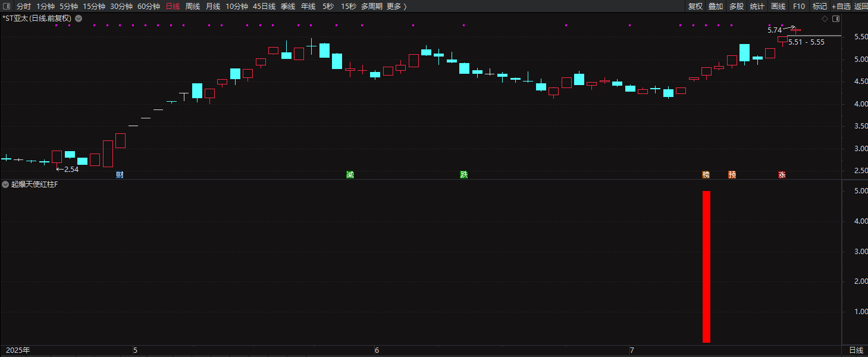This screenshot has width=868, height=357.
Task: Open the 多周期 multi-period view
Action: coord(372,6)
